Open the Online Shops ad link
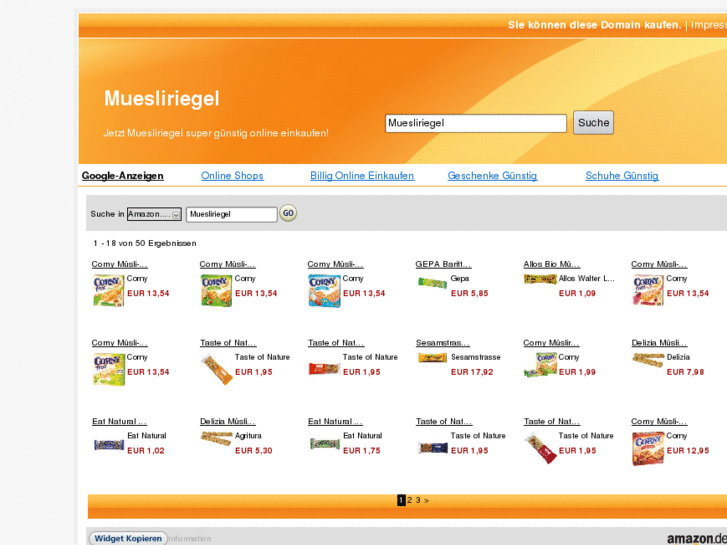This screenshot has height=545, width=727. (x=232, y=175)
